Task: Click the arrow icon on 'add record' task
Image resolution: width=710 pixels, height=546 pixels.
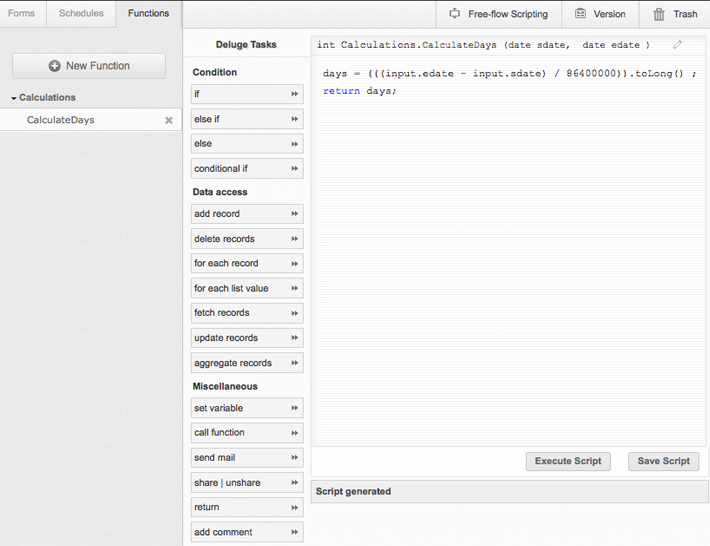Action: point(294,214)
